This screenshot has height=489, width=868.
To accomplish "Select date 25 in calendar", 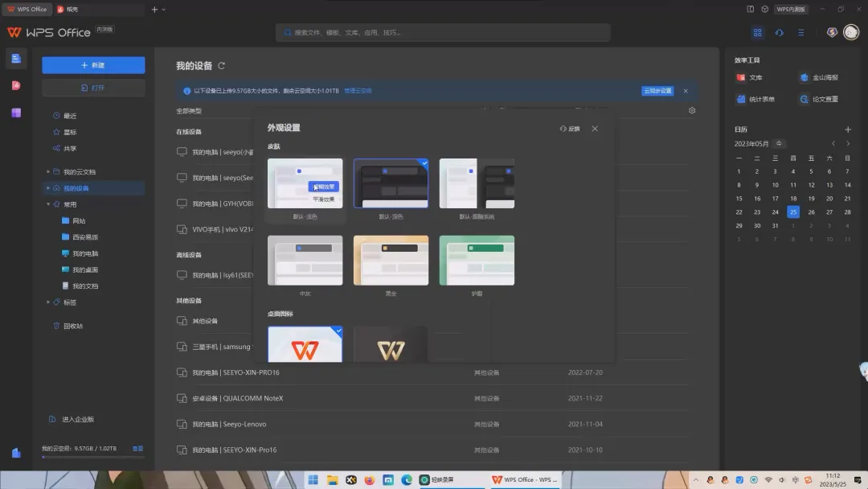I will 792,212.
